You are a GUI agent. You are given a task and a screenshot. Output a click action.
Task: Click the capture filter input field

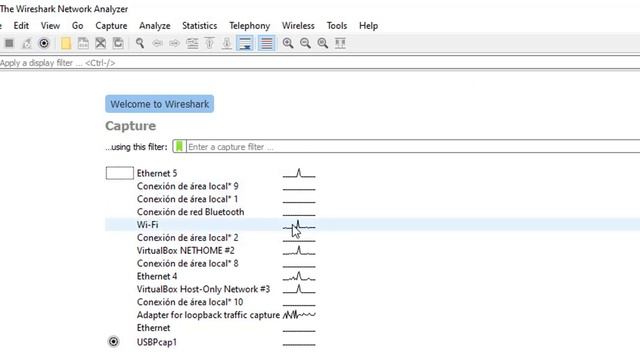pos(413,147)
